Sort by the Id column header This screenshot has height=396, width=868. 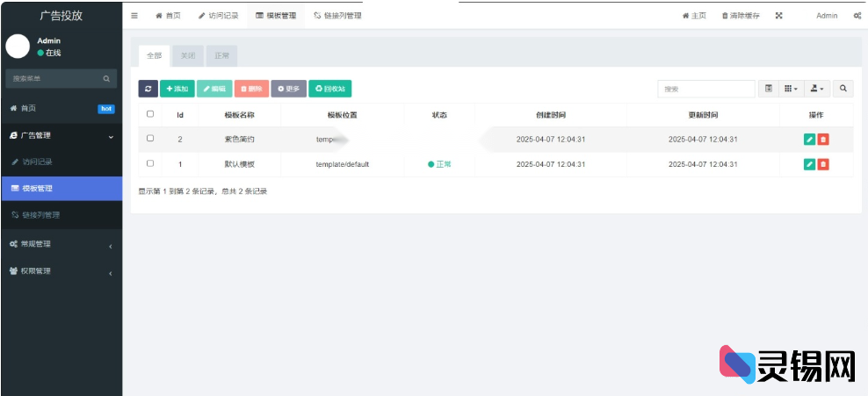pos(180,115)
